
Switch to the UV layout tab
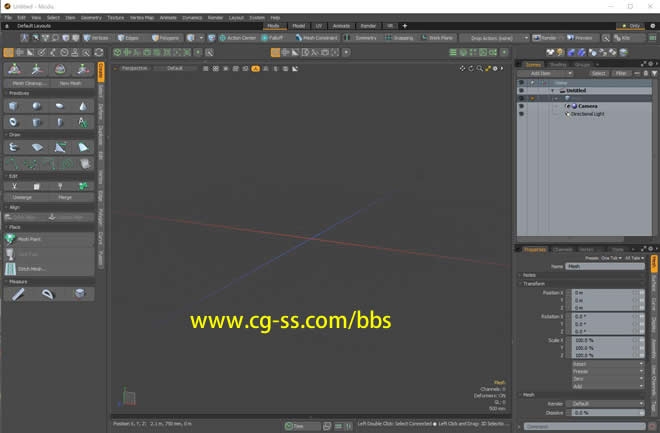pyautogui.click(x=319, y=25)
